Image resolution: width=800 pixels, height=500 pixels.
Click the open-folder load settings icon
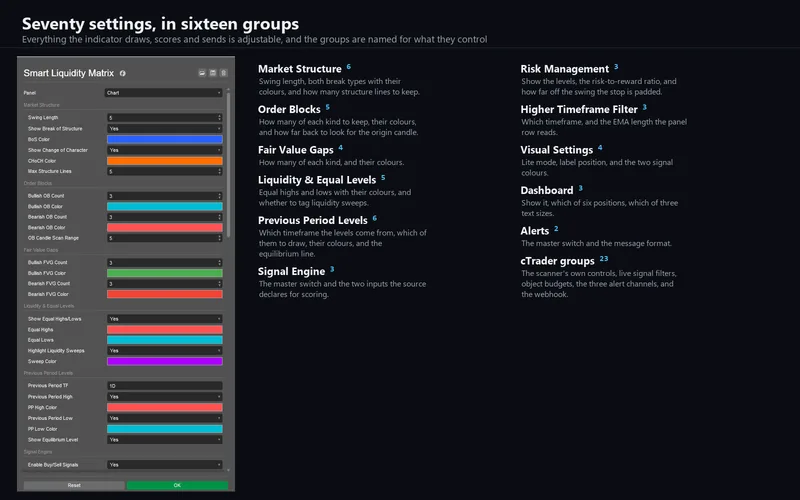pyautogui.click(x=202, y=73)
